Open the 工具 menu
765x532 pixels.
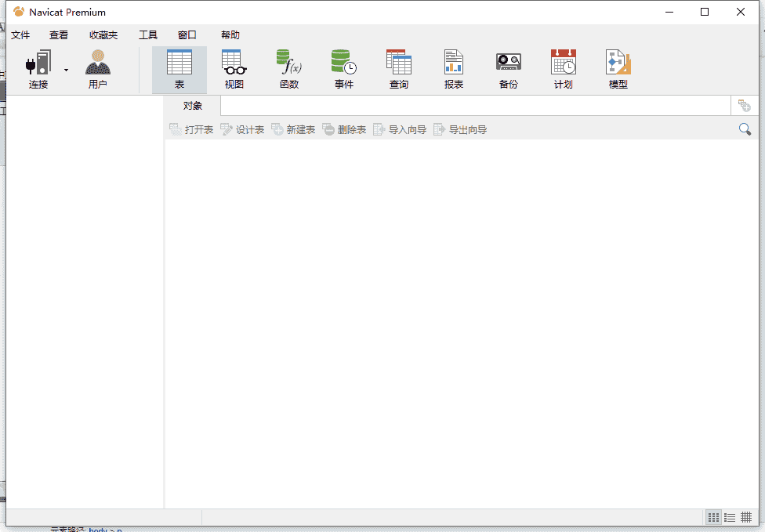148,35
